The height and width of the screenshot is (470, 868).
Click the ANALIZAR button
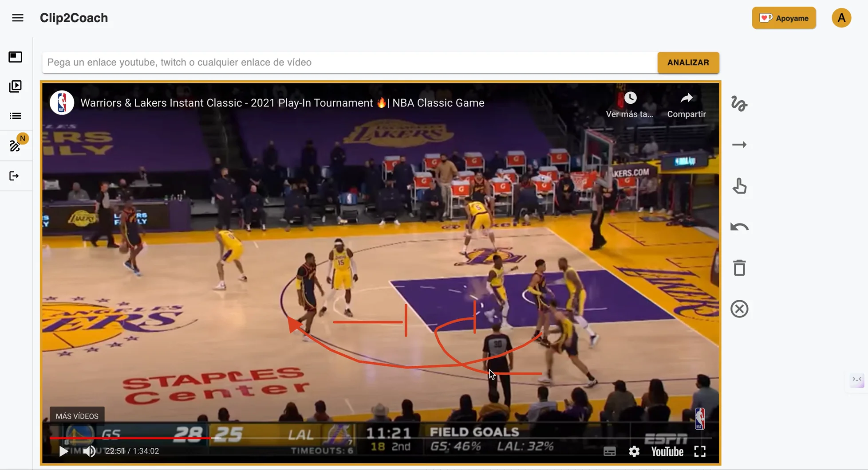click(x=688, y=63)
